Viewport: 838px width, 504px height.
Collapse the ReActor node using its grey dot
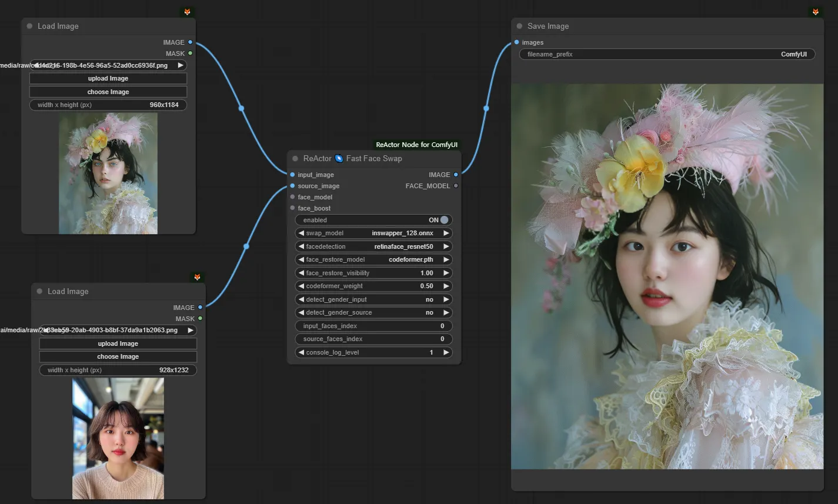(x=295, y=159)
